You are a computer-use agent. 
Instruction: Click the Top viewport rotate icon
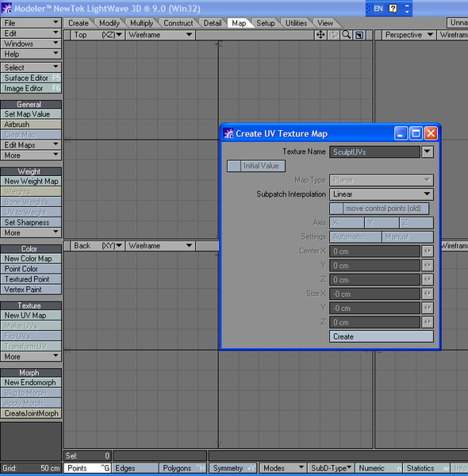pyautogui.click(x=333, y=35)
